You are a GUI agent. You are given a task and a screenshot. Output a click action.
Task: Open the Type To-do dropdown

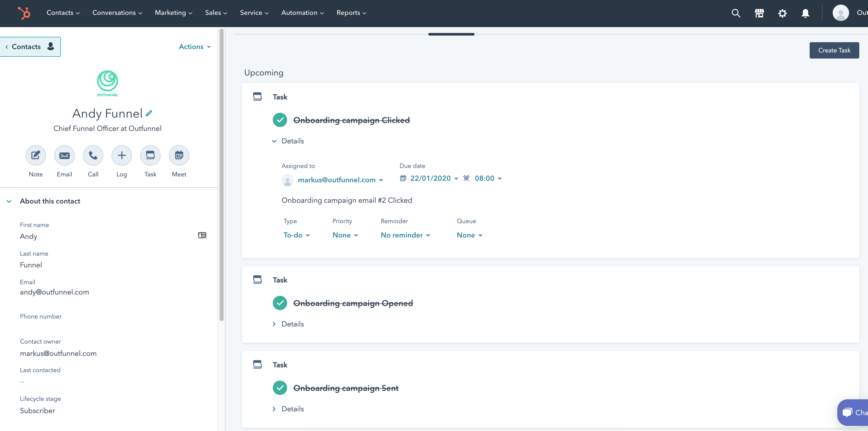coord(297,235)
